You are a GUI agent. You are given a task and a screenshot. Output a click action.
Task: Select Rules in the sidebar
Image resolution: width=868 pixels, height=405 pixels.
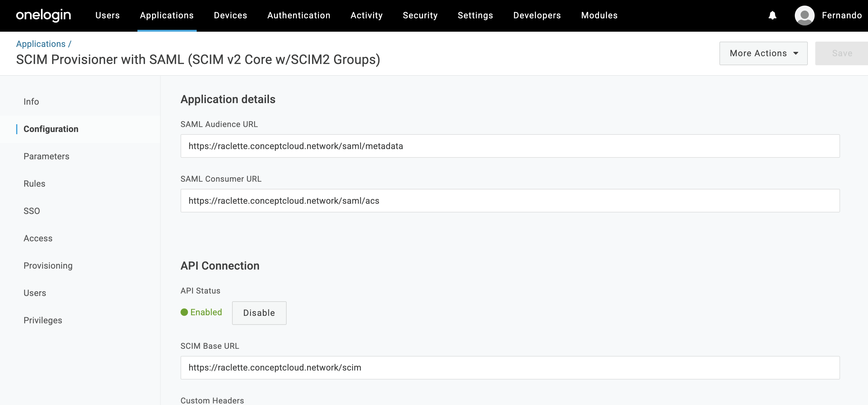click(x=34, y=184)
